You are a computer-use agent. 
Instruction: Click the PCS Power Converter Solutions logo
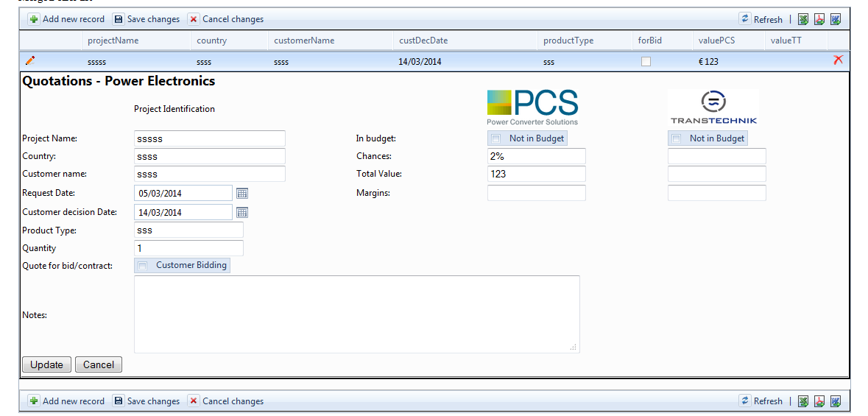click(x=532, y=107)
